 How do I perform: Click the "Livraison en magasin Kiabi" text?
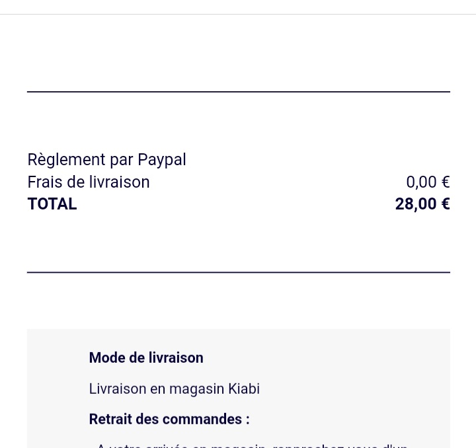174,389
